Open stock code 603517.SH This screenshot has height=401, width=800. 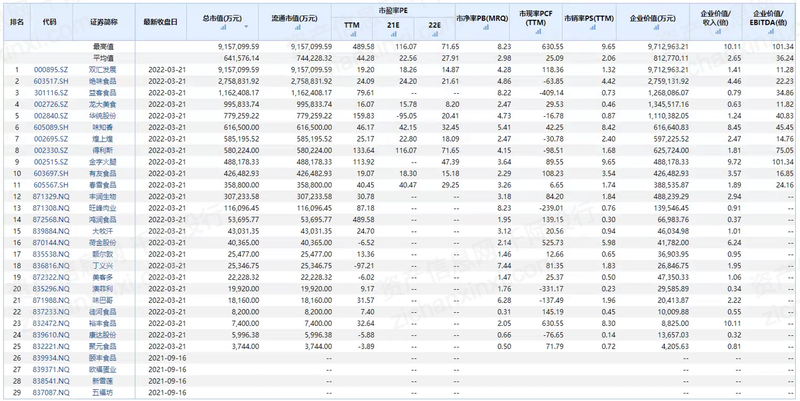(51, 81)
